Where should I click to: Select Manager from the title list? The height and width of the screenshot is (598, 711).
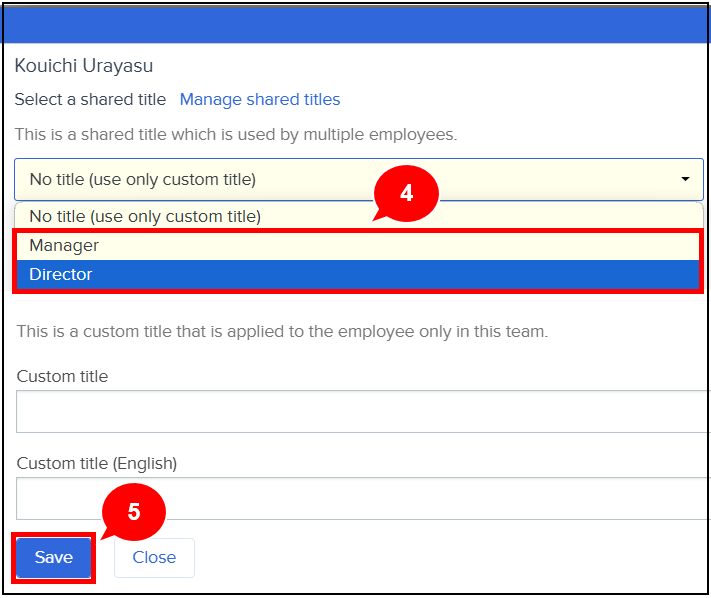point(359,245)
